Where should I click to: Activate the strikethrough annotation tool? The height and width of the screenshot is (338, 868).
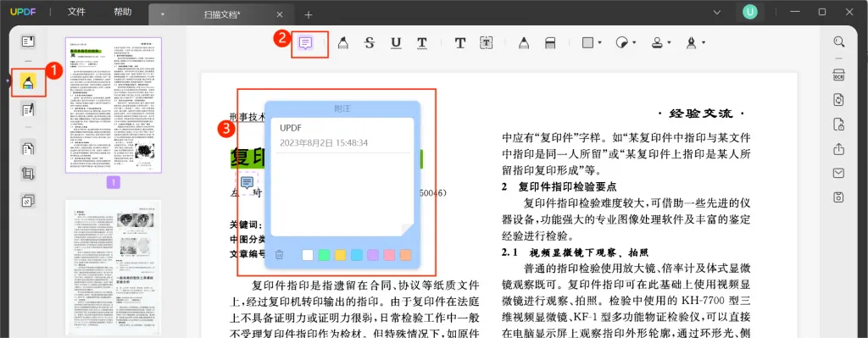370,42
